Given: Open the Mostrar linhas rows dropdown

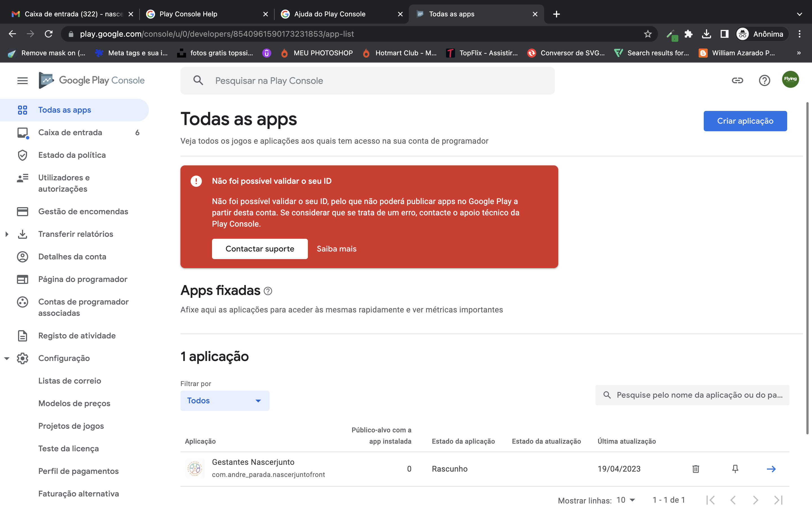Looking at the screenshot, I should point(626,500).
